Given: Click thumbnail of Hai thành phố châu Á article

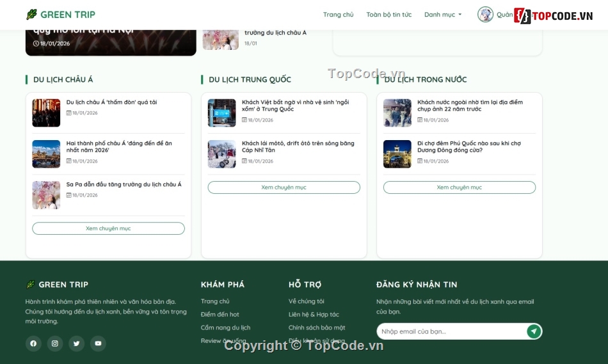Looking at the screenshot, I should pos(46,154).
